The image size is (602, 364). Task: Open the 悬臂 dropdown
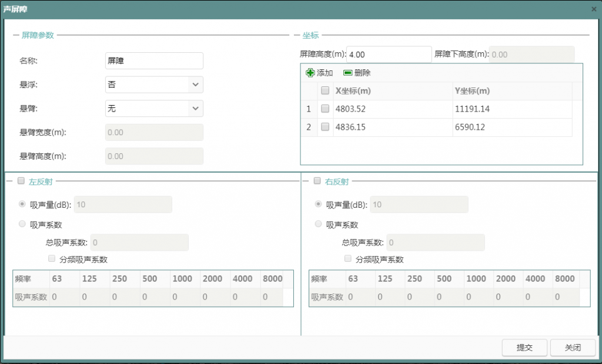[195, 109]
